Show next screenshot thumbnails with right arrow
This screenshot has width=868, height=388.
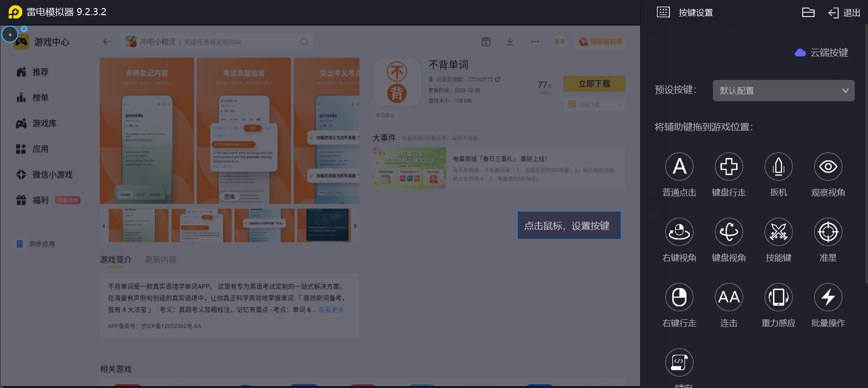pos(356,226)
